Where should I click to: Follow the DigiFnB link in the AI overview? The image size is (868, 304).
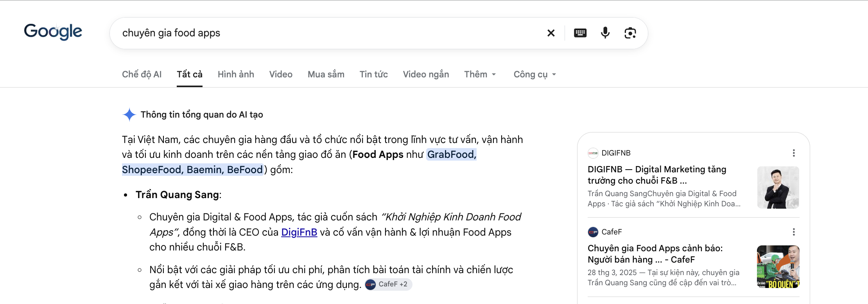(299, 232)
